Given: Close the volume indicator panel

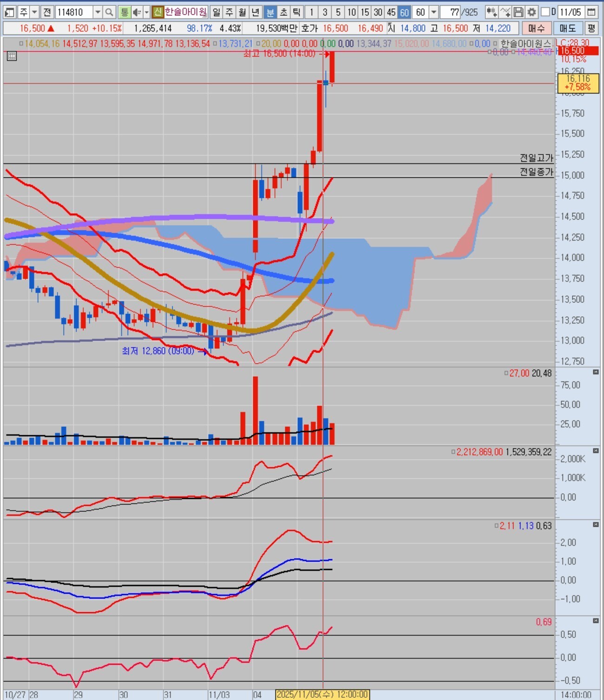Looking at the screenshot, I should pos(596,373).
